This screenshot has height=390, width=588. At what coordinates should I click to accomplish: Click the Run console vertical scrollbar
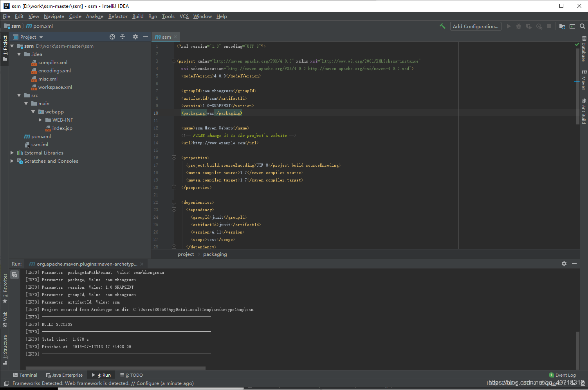click(x=577, y=350)
